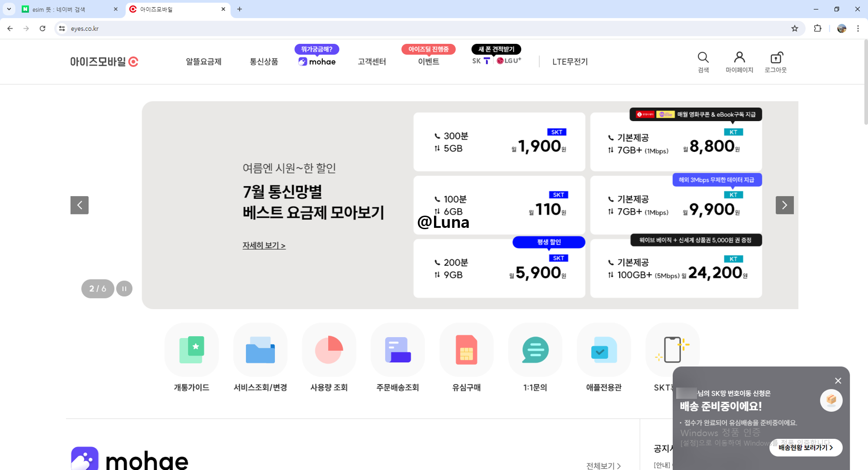Open 이벤트 menu
The width and height of the screenshot is (868, 470).
429,62
